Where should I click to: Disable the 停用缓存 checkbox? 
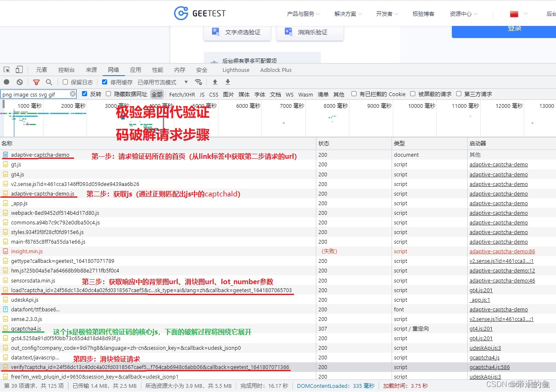tap(104, 82)
